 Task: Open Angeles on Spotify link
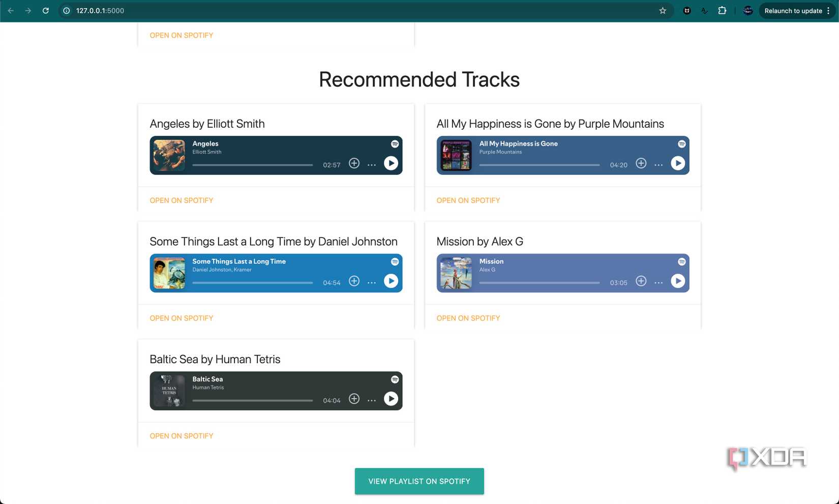(182, 200)
